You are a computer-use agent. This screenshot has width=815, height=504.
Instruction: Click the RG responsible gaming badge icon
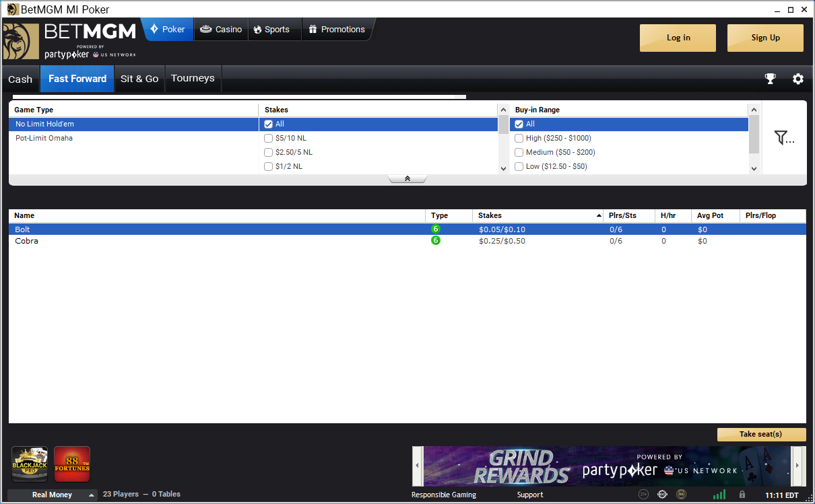coord(682,495)
